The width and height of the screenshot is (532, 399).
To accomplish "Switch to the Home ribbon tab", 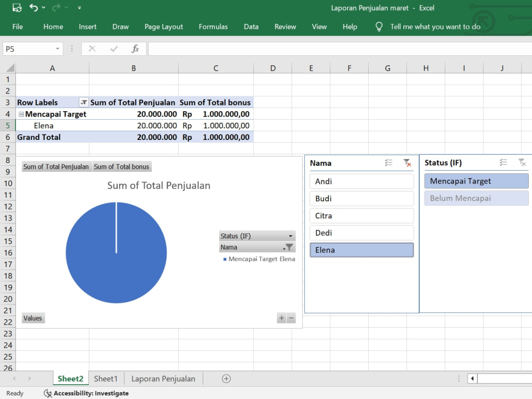I will coord(53,27).
